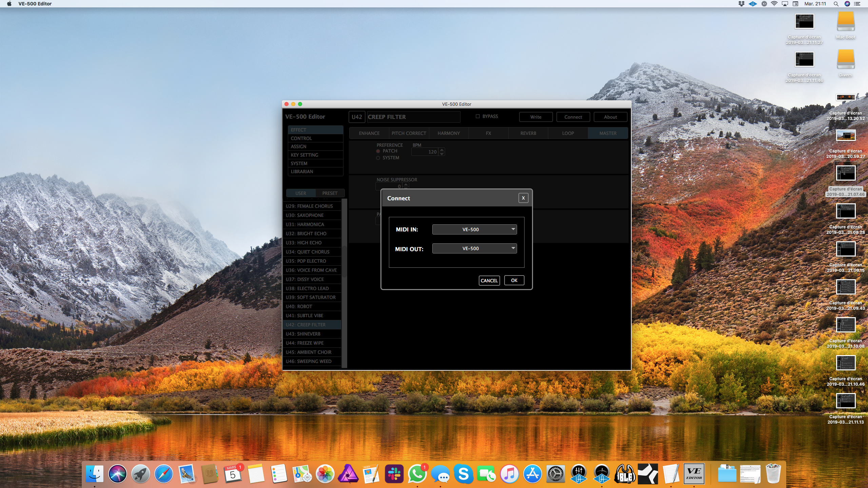Image resolution: width=868 pixels, height=488 pixels.
Task: Select patch U38: ELECTRO LEAD
Action: coord(307,288)
